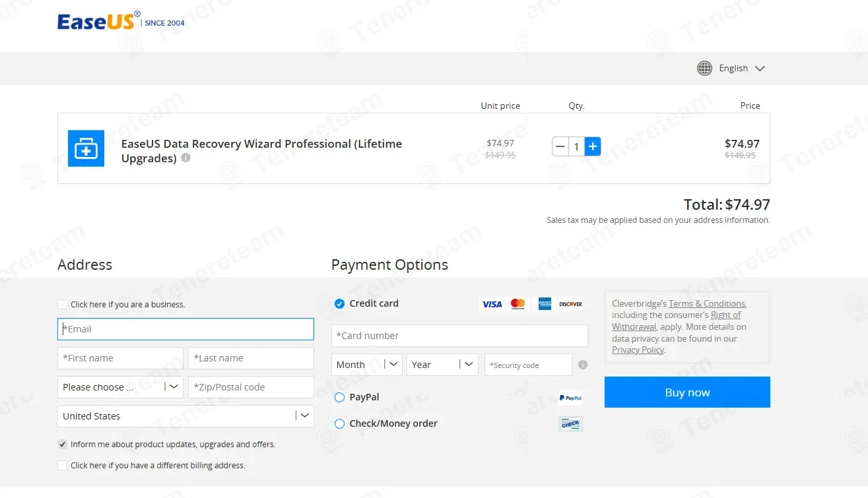
Task: Select the PayPal payment option
Action: pos(339,397)
